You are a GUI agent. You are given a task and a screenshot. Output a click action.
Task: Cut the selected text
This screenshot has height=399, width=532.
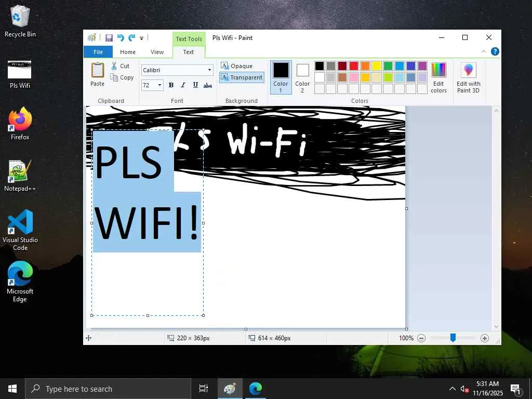[x=121, y=66]
